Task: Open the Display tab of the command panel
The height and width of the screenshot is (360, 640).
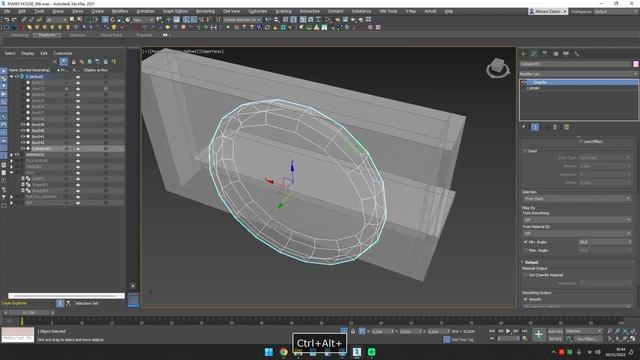Action: pos(566,53)
